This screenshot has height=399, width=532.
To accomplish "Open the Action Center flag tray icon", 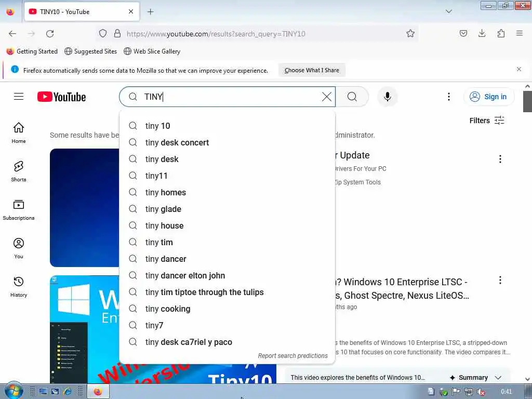I will tap(456, 392).
